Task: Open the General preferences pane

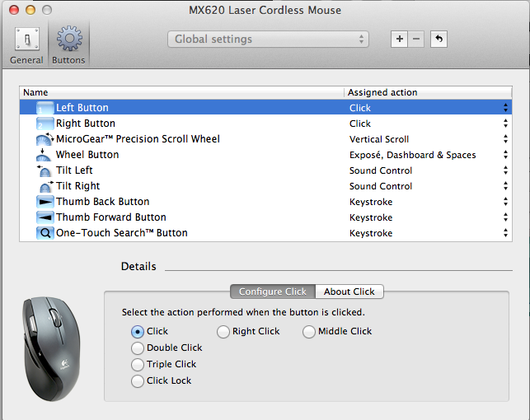Action: click(26, 44)
